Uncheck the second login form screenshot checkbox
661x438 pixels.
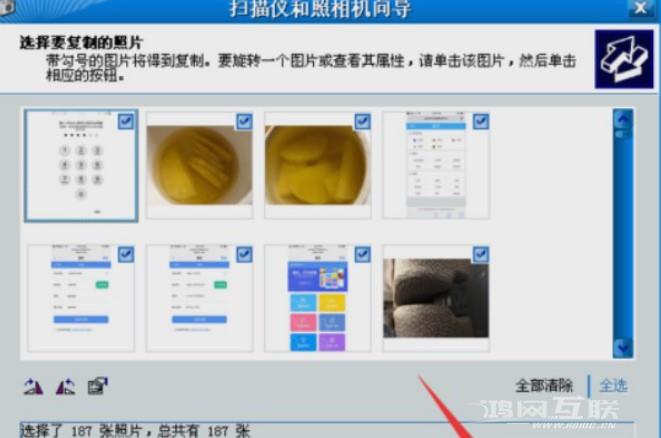(x=245, y=254)
